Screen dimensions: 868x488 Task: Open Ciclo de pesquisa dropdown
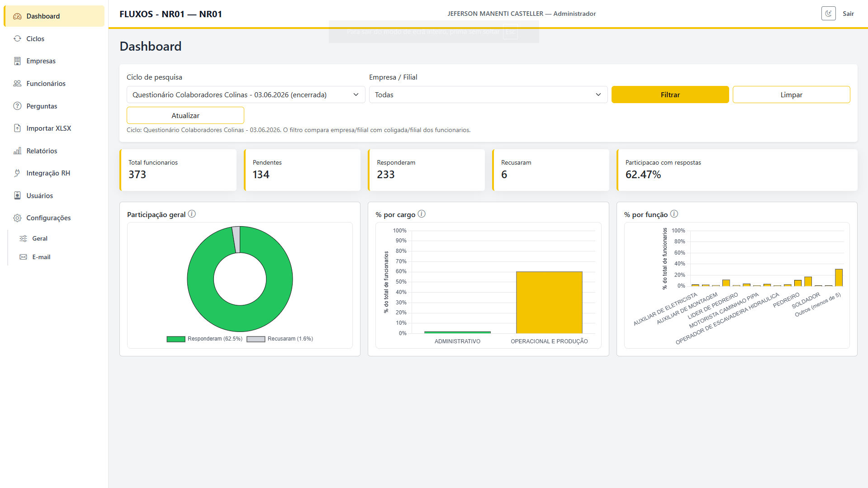[246, 95]
